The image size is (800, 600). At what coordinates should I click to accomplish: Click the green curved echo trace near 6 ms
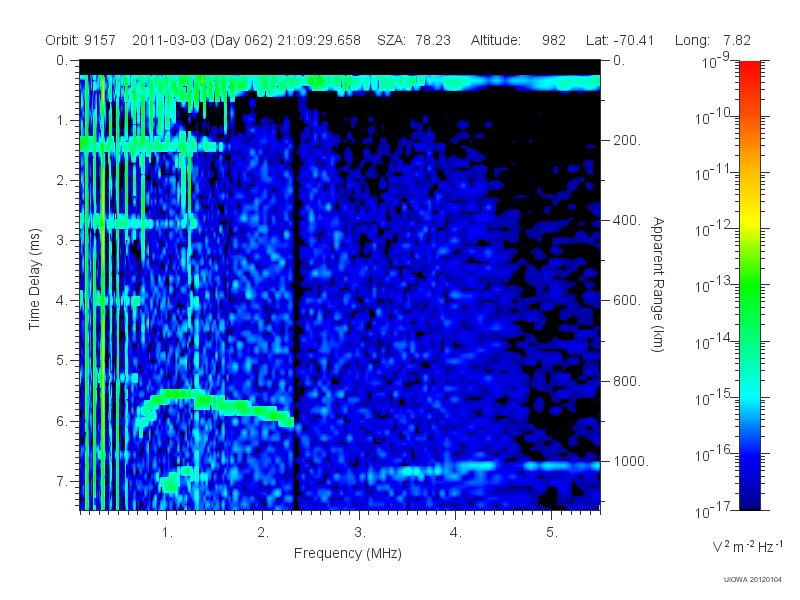215,404
